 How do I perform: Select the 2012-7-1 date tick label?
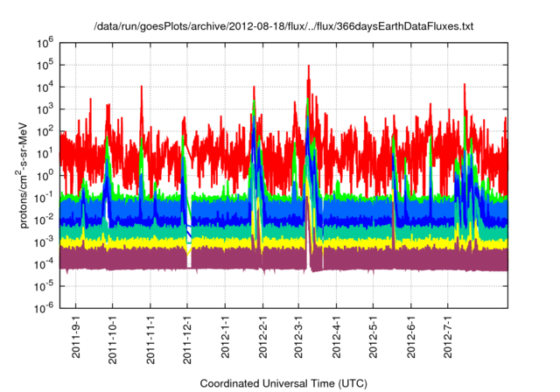coord(448,337)
